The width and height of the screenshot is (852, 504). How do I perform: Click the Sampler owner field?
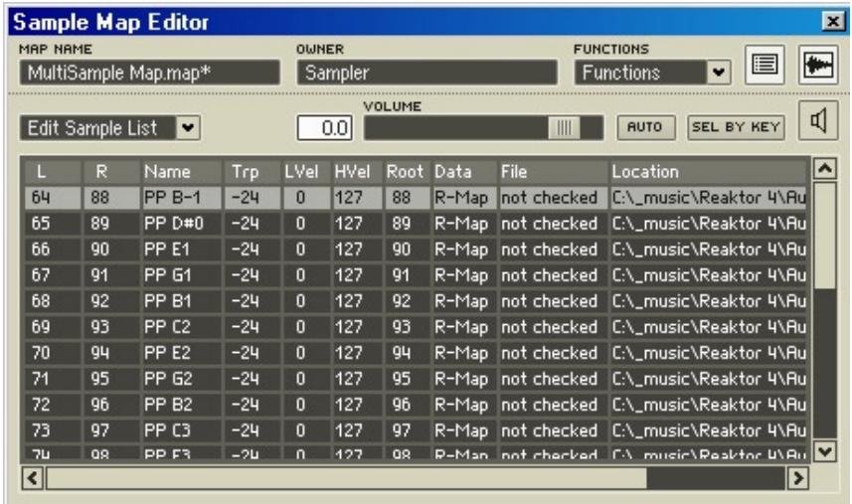pyautogui.click(x=426, y=73)
